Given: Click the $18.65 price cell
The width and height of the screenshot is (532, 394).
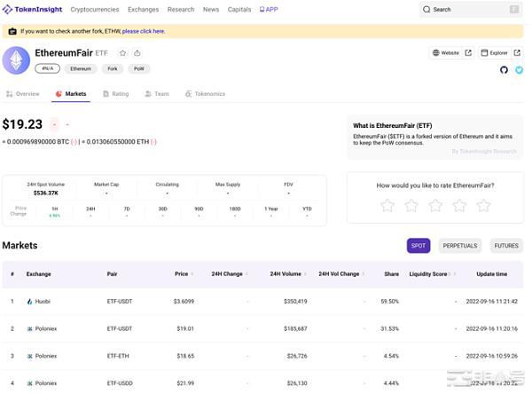Looking at the screenshot, I should [x=185, y=356].
